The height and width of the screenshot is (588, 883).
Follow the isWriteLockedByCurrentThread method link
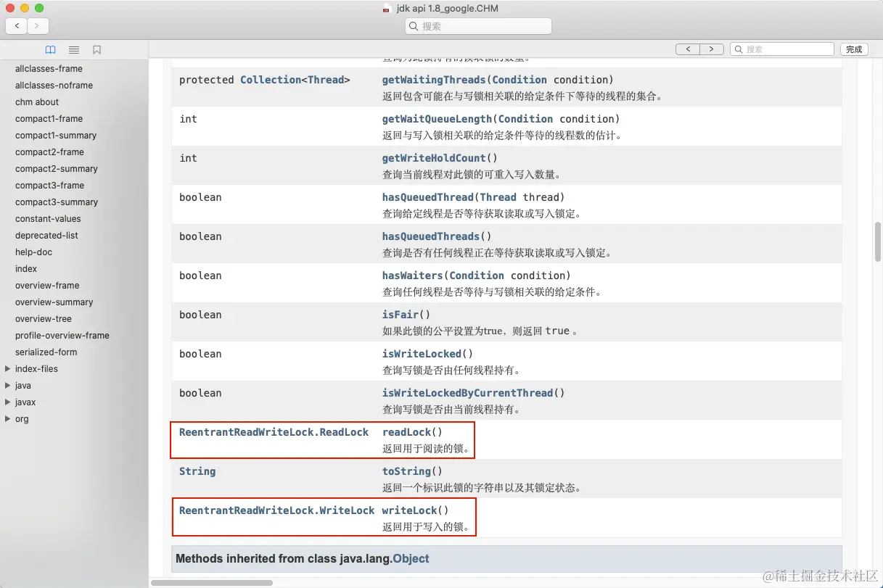[x=467, y=393]
